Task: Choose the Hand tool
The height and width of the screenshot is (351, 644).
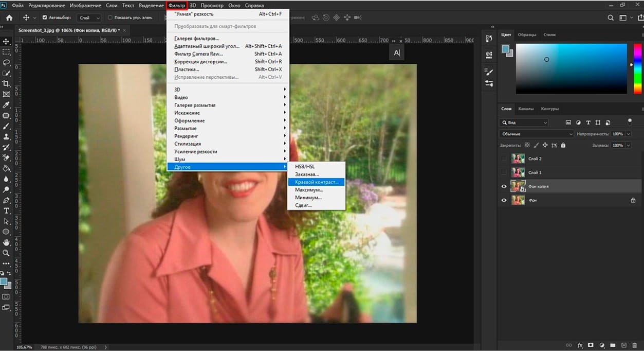Action: pos(6,242)
